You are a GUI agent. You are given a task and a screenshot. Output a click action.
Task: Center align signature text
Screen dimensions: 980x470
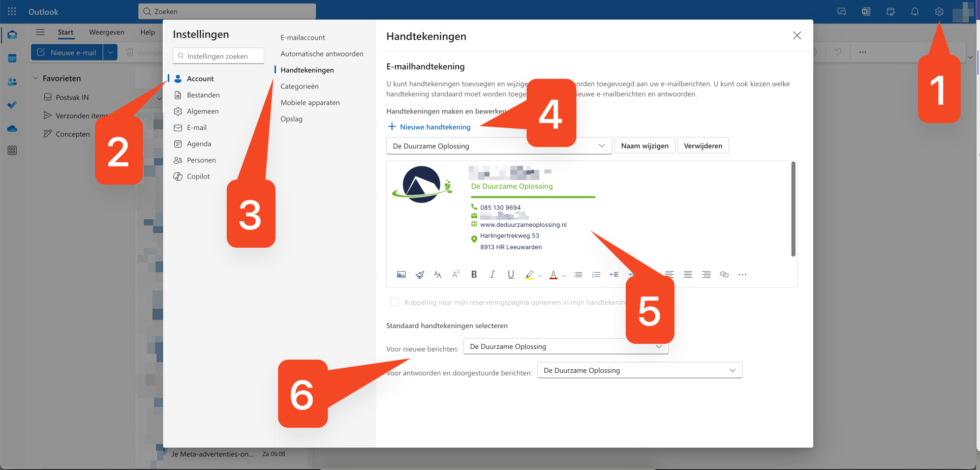click(688, 275)
